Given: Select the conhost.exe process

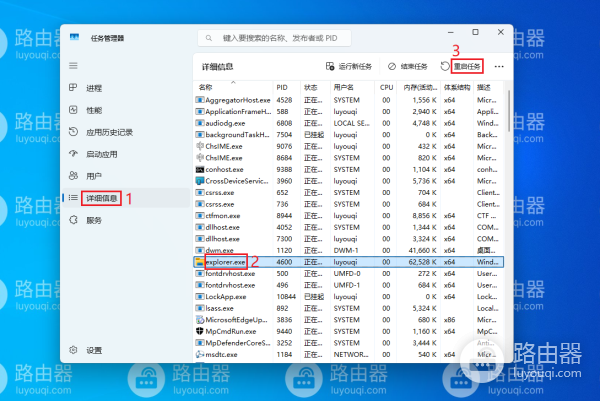Looking at the screenshot, I should tap(348, 170).
